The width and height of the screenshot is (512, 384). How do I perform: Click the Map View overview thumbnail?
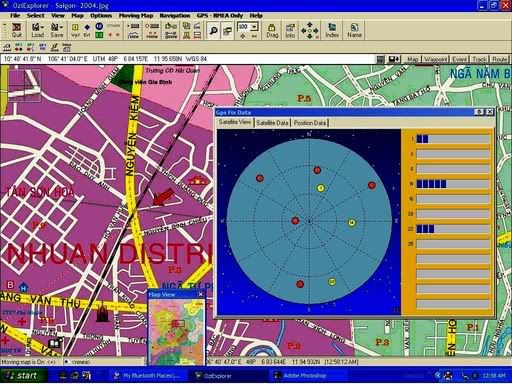pyautogui.click(x=176, y=331)
